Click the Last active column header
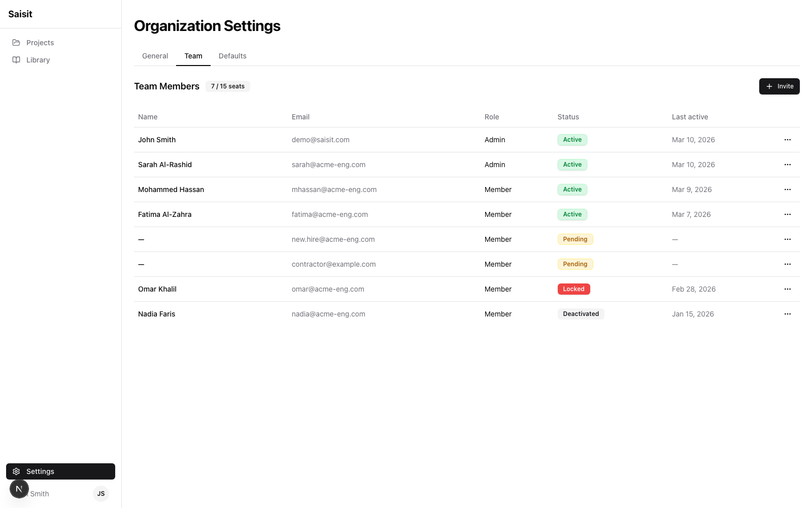 coord(690,117)
